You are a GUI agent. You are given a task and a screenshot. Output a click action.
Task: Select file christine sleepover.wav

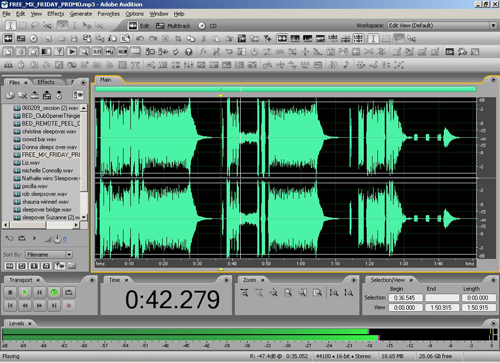49,131
